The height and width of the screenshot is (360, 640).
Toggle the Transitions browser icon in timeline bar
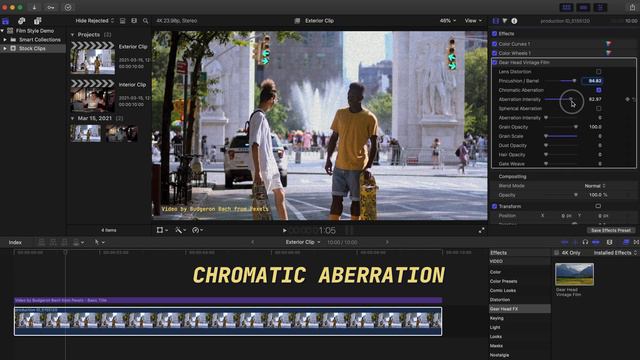(636, 242)
